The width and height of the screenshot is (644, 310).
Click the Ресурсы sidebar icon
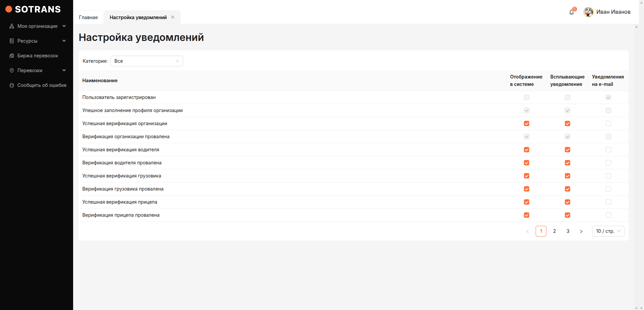pyautogui.click(x=12, y=41)
